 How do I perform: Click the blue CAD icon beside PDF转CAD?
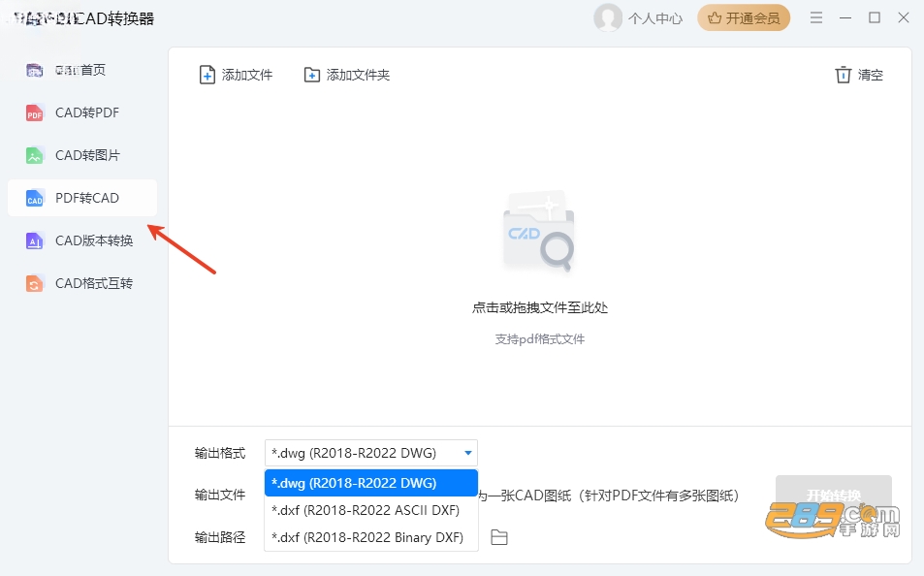[x=35, y=198]
